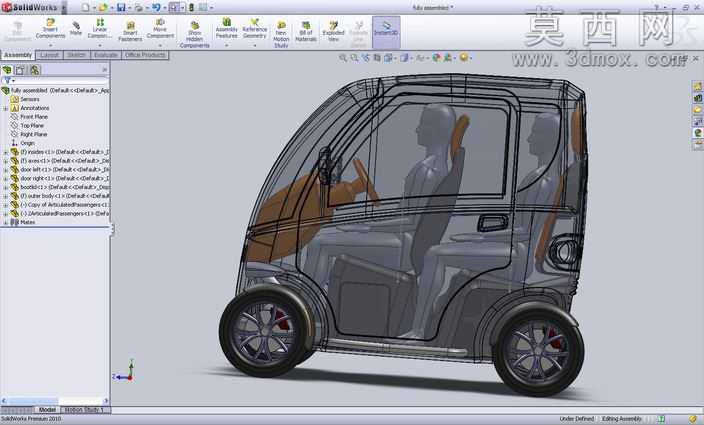Click the Print icon
Screen dimensions: 704x425
click(x=139, y=7)
